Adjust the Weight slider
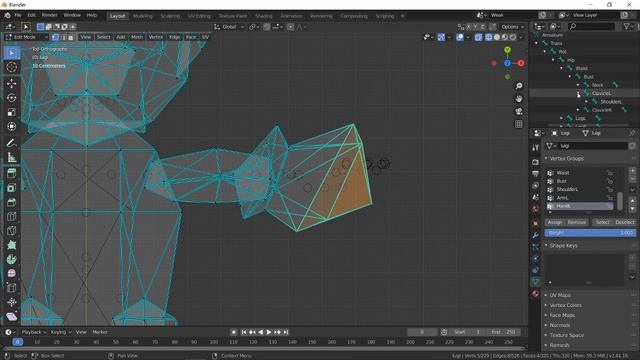640x360 pixels. (x=590, y=233)
